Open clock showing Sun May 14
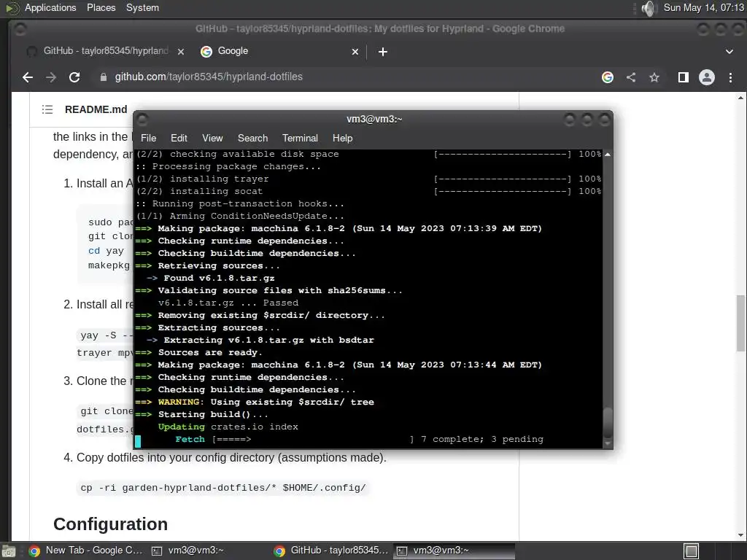The width and height of the screenshot is (747, 560). click(704, 7)
